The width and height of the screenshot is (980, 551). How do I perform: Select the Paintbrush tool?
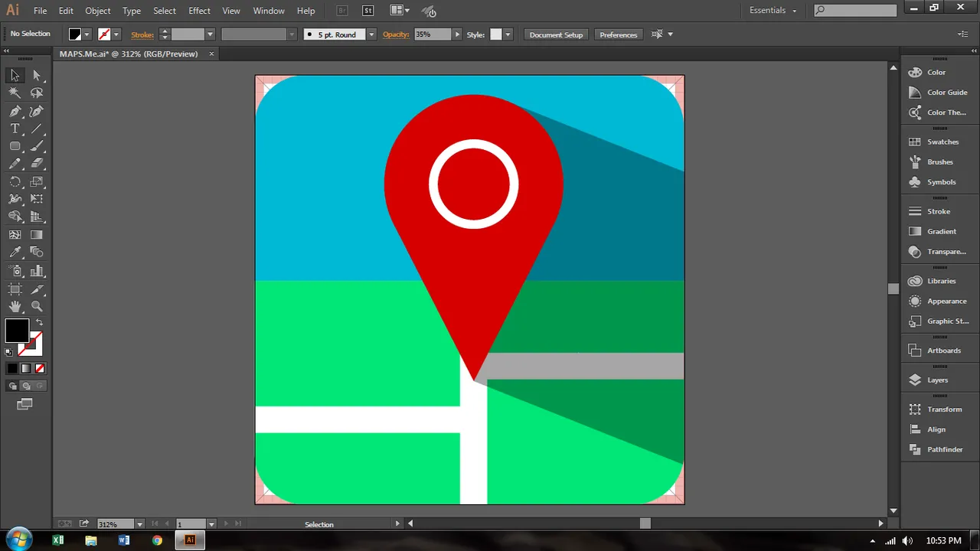tap(37, 146)
